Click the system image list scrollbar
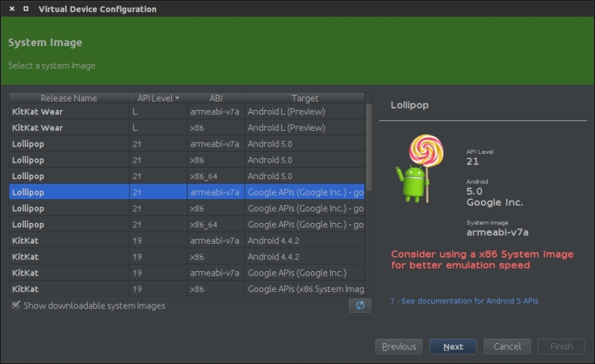 369,147
